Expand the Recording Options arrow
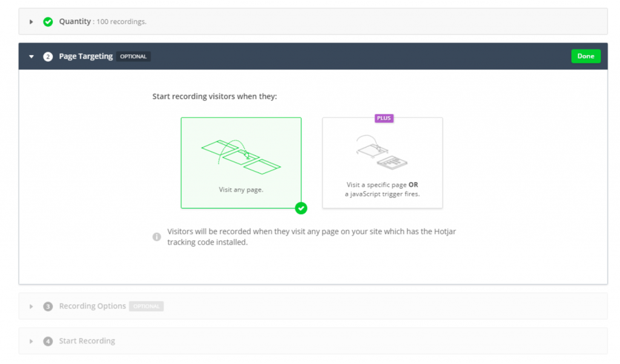The width and height of the screenshot is (620, 364). [31, 307]
